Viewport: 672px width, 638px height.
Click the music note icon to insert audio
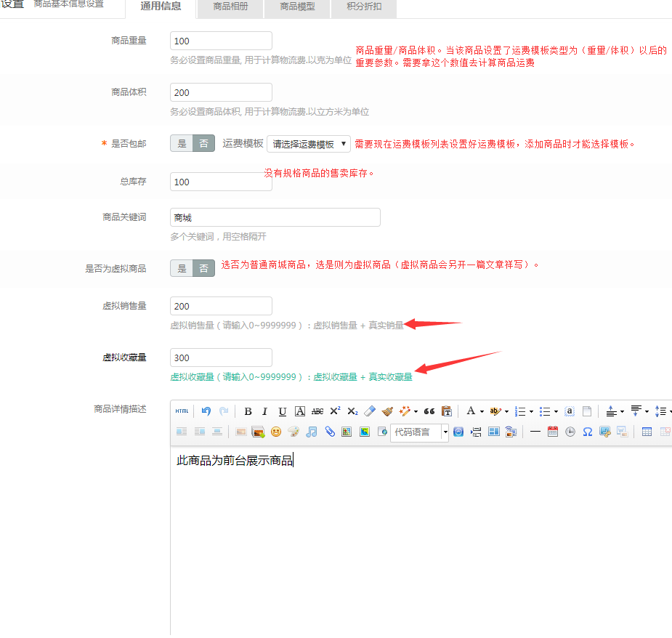coord(312,432)
